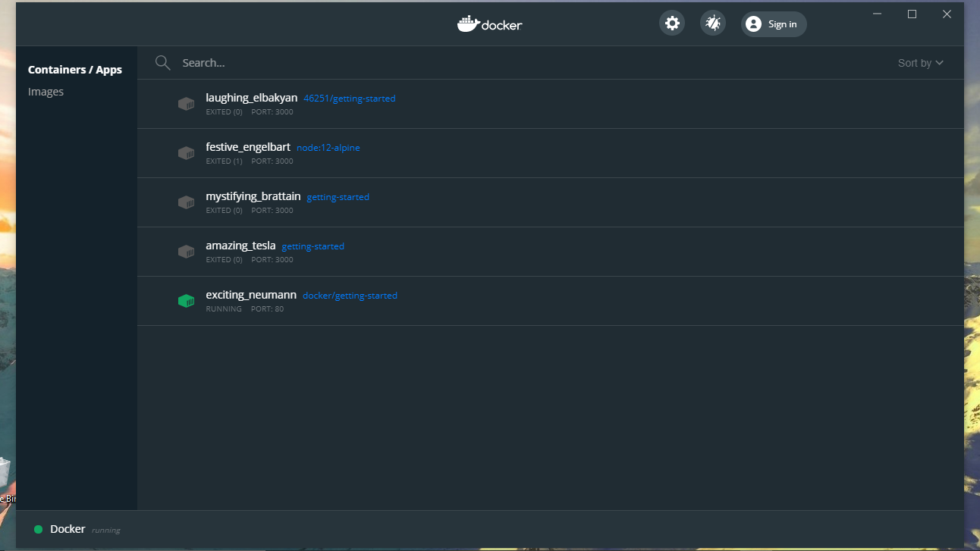The height and width of the screenshot is (551, 980).
Task: Open the docker/getting-started image link
Action: (350, 296)
